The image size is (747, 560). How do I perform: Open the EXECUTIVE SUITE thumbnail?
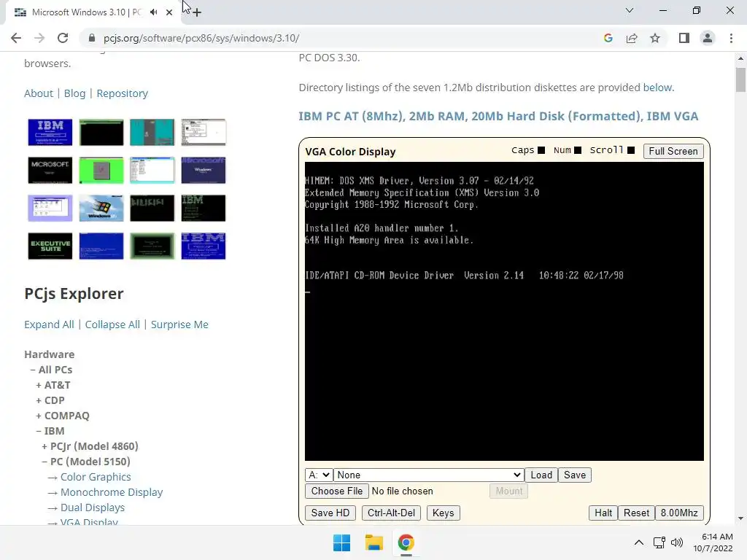[50, 246]
